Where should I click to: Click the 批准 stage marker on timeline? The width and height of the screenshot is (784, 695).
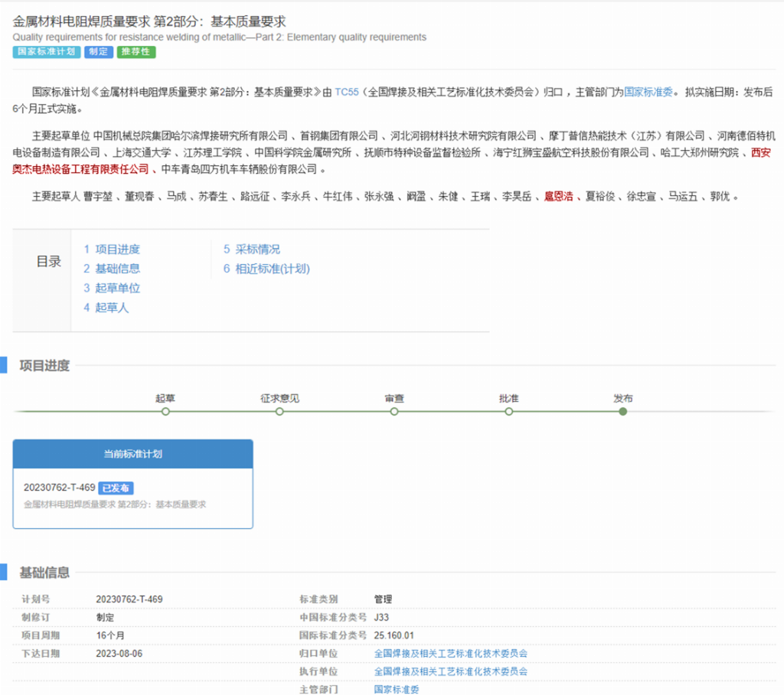click(508, 412)
